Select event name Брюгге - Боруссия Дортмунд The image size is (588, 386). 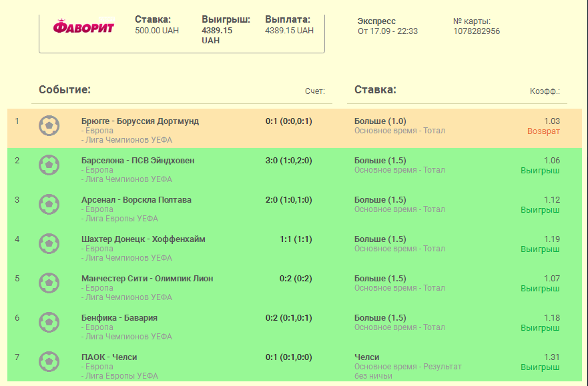point(140,121)
